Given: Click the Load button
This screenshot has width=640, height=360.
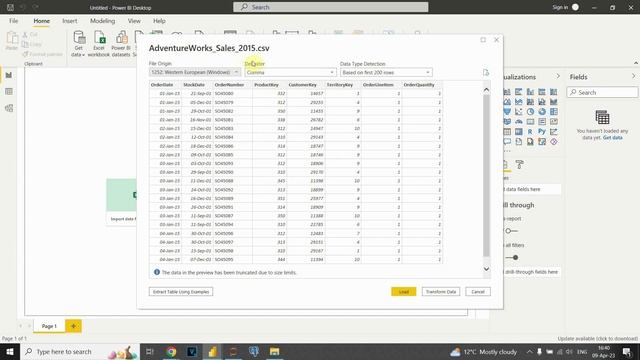Looking at the screenshot, I should [x=404, y=292].
